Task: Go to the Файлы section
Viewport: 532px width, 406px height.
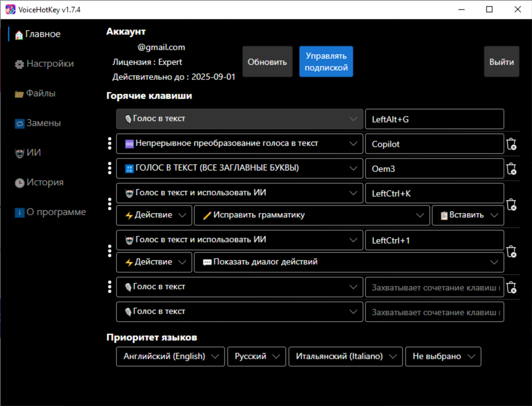Action: pos(35,94)
